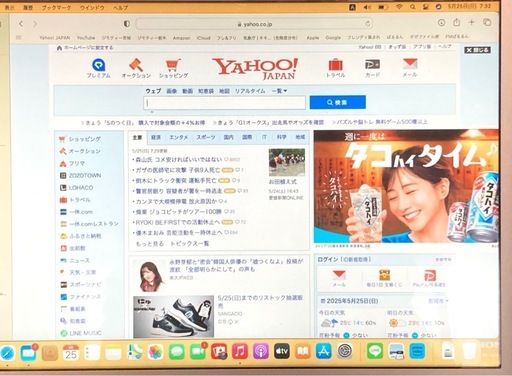Image resolution: width=512 pixels, height=376 pixels.
Task: Select the 経済 news tab
Action: click(156, 137)
